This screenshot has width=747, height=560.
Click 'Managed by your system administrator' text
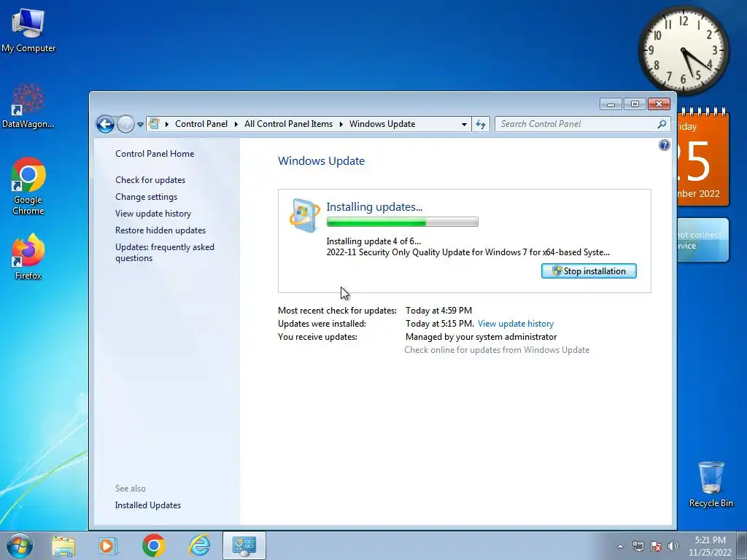[x=481, y=337]
